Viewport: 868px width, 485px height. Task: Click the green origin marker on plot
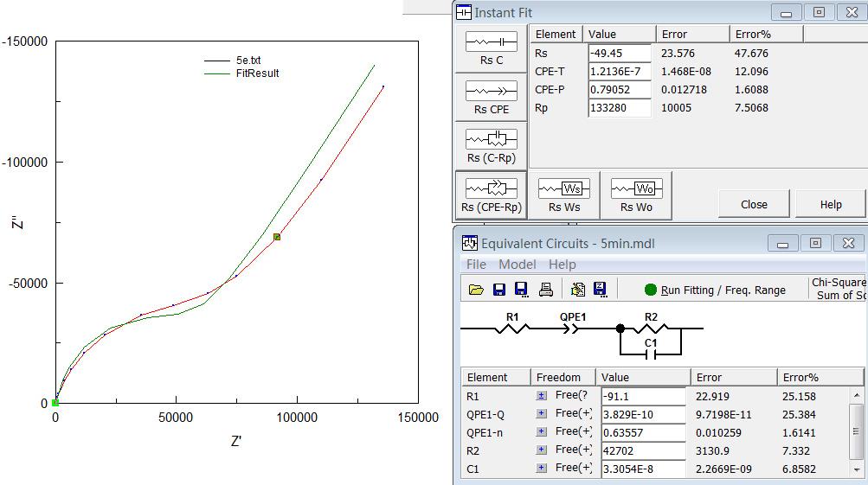tap(55, 403)
